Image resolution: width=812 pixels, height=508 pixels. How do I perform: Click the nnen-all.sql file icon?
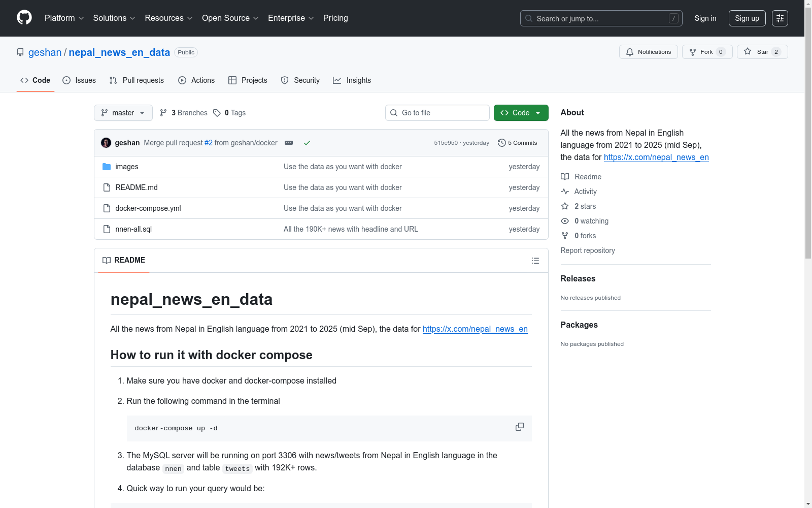click(107, 229)
